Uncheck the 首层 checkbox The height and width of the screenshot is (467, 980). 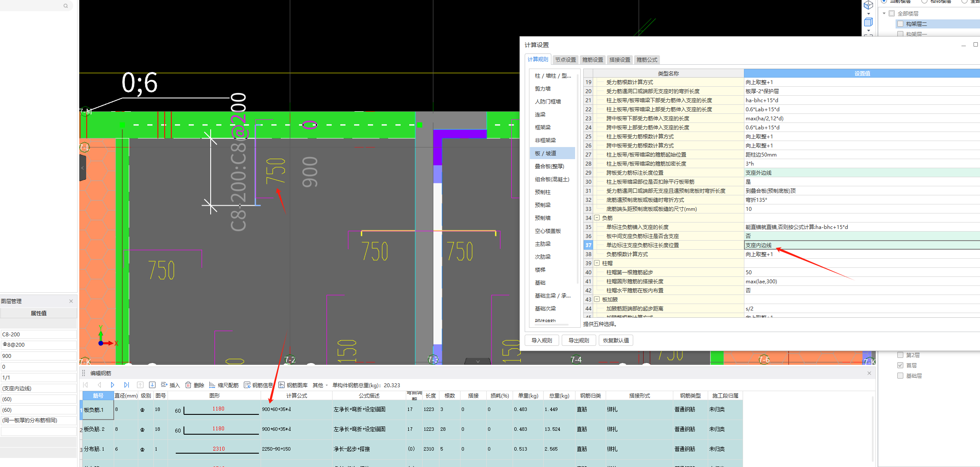coord(900,365)
